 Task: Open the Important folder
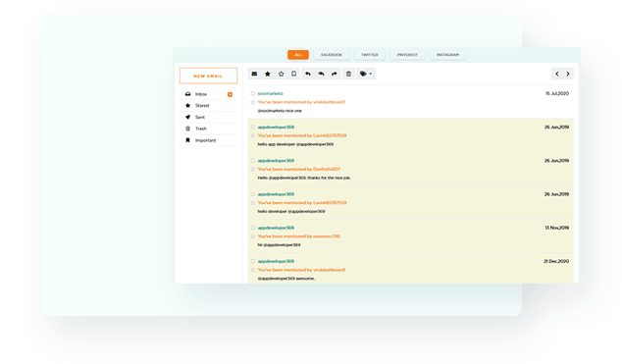coord(209,140)
